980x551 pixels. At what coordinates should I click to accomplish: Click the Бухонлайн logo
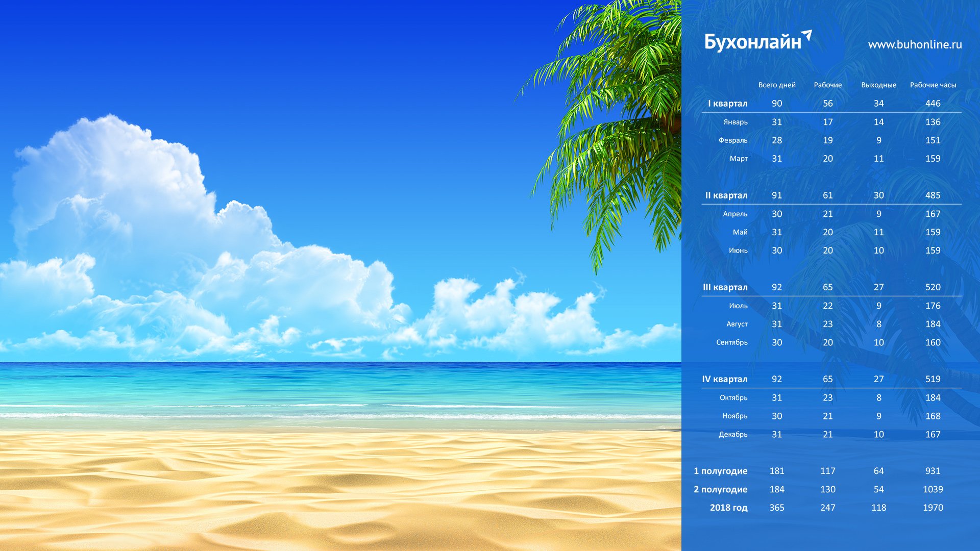coord(757,42)
